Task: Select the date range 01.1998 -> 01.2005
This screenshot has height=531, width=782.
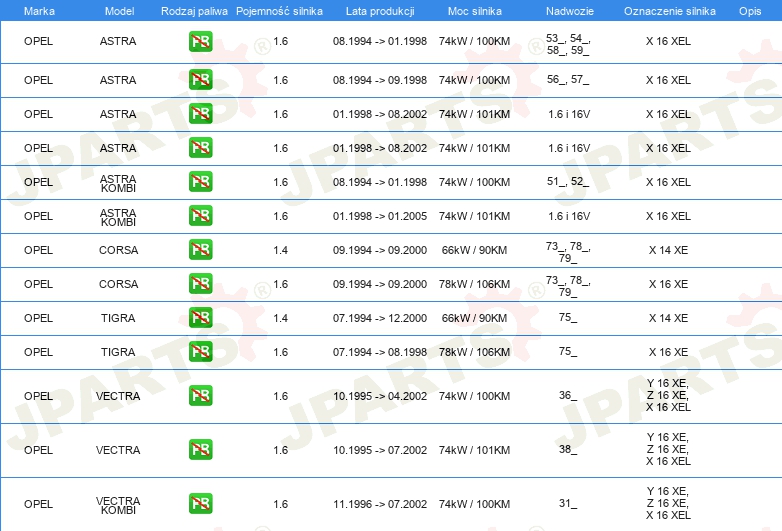Action: click(380, 216)
